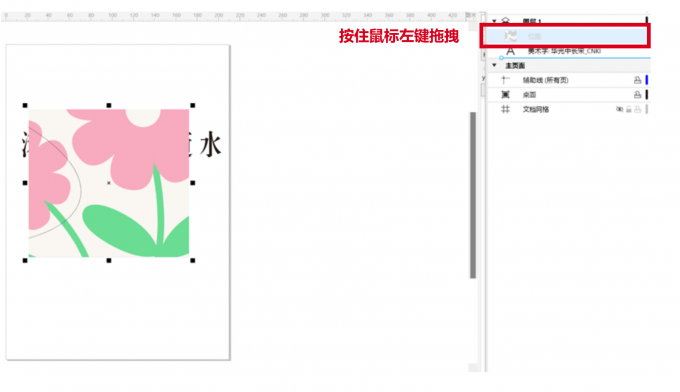Select the 辅助线 (所有页) layer name
The height and width of the screenshot is (392, 680).
point(545,80)
